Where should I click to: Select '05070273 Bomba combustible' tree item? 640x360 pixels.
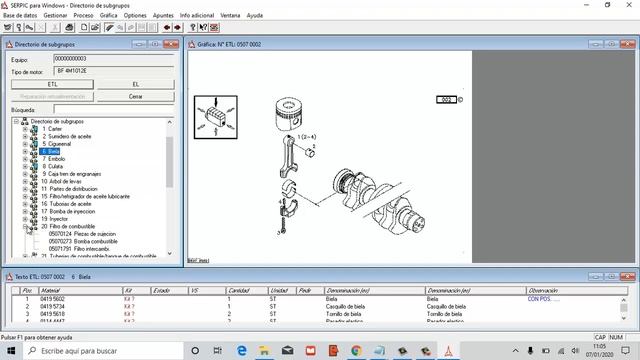(x=83, y=241)
